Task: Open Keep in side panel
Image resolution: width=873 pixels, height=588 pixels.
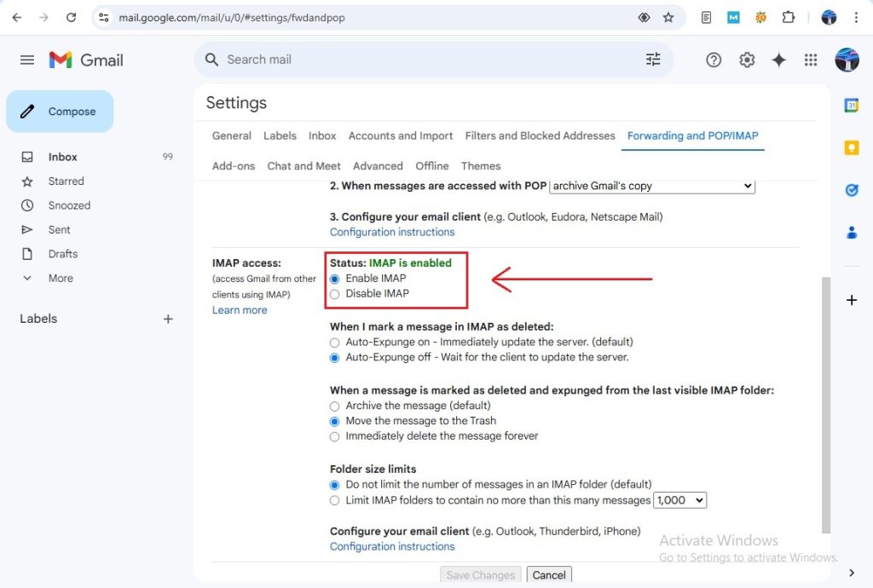Action: (x=852, y=147)
